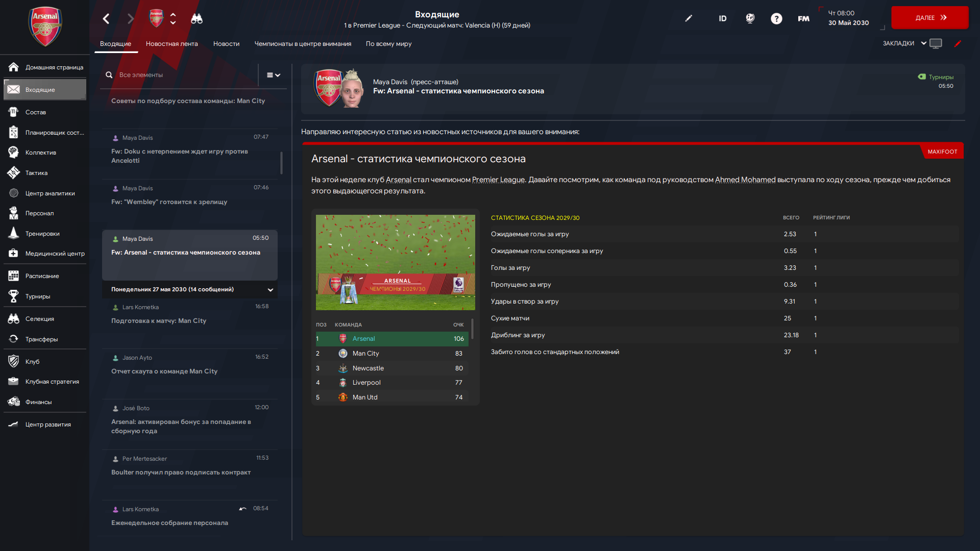Expand the inbox filter list dropdown
Viewport: 980px width, 551px height.
[x=274, y=75]
